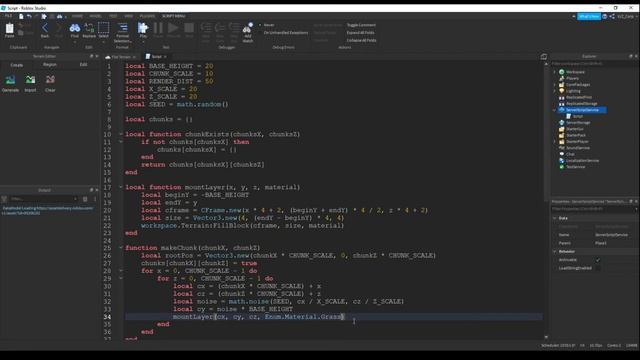Open the Properties filter dropdown arrow

636,209
